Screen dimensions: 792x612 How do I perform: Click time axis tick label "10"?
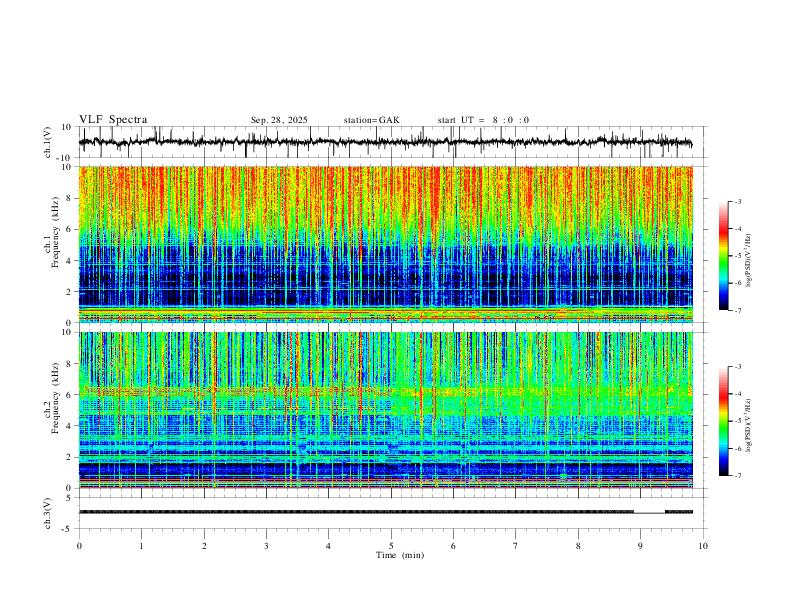click(x=703, y=546)
